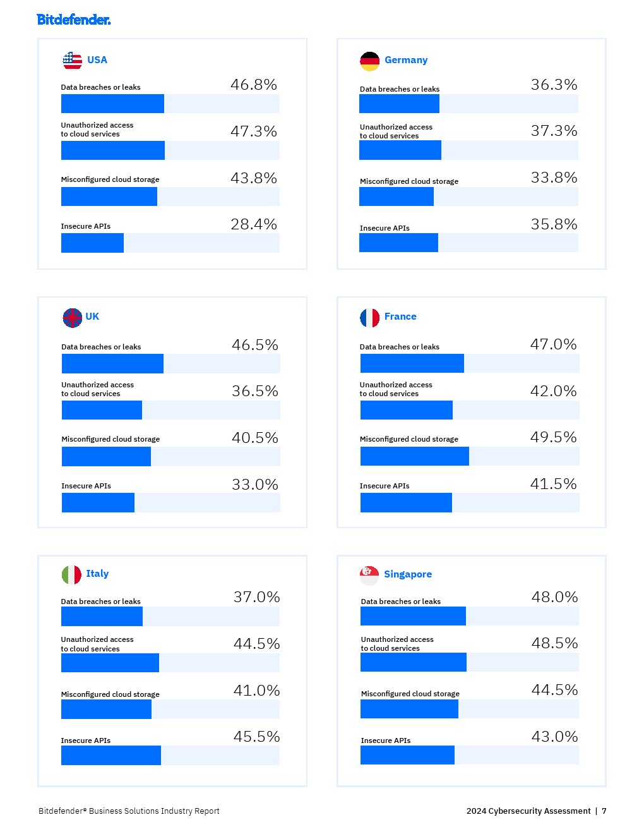Click Italy Insecure APIs bar
644x834 pixels.
pos(111,756)
